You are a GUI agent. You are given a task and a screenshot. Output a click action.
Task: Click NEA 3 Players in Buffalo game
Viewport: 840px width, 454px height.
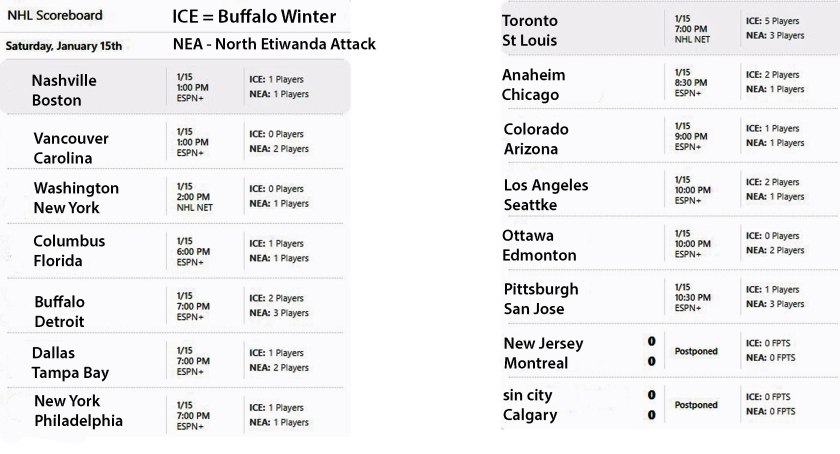point(279,313)
